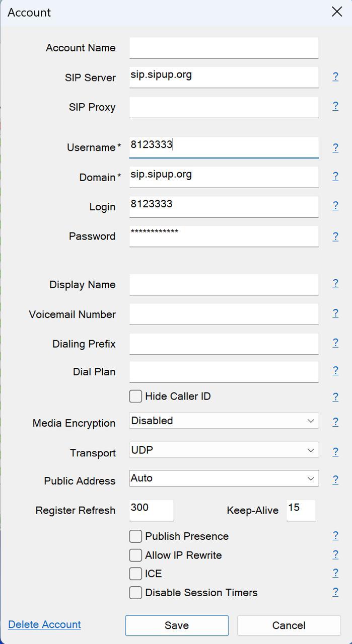Open help for Media Encryption
352x644 pixels.
[x=335, y=422]
